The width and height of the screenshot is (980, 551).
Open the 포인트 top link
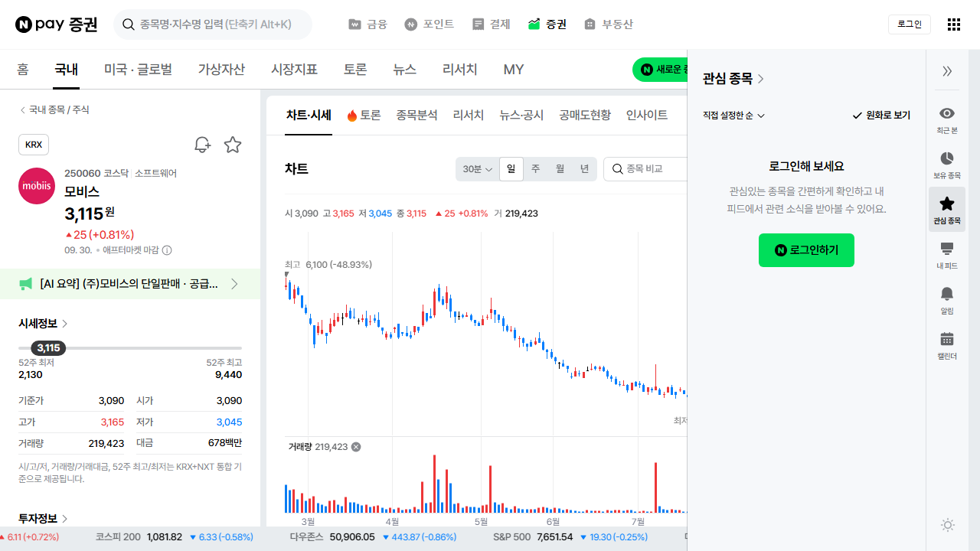[430, 24]
